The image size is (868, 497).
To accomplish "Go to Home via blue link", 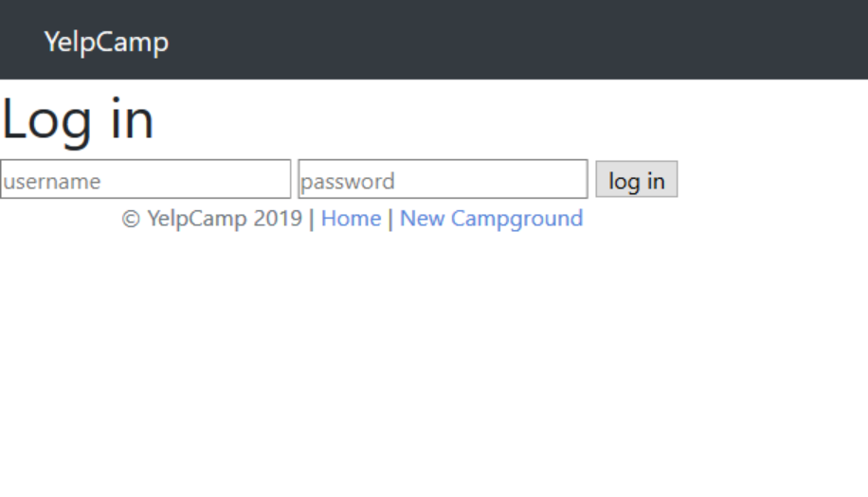I will (351, 219).
